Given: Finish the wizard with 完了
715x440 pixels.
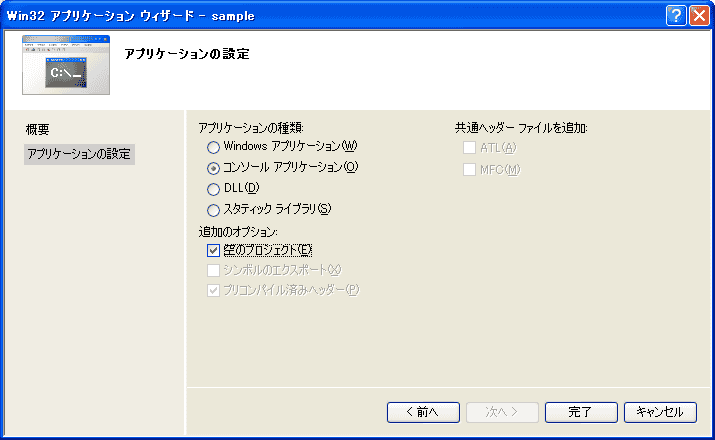Looking at the screenshot, I should pos(581,412).
